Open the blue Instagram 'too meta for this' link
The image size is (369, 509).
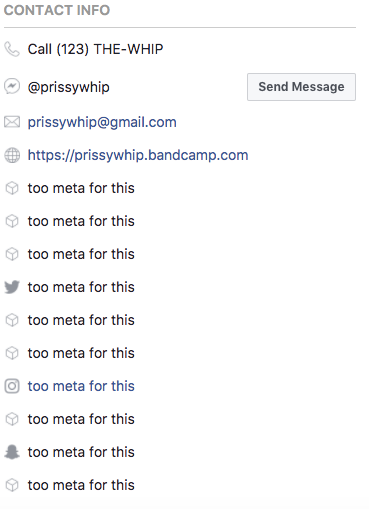pyautogui.click(x=81, y=386)
